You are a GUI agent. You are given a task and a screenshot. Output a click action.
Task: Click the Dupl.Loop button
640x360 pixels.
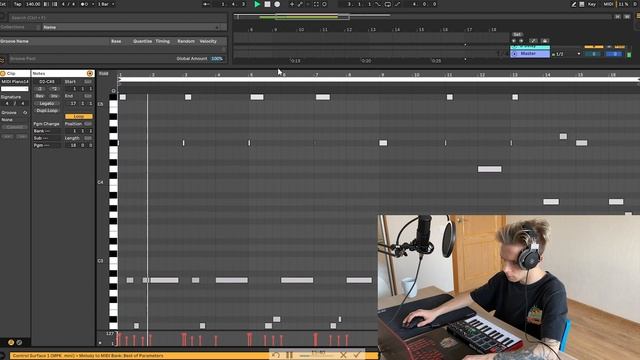point(47,111)
